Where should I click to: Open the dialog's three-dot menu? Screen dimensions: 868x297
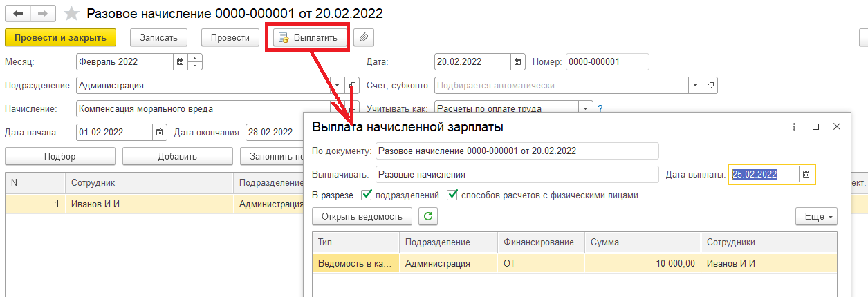[x=795, y=127]
